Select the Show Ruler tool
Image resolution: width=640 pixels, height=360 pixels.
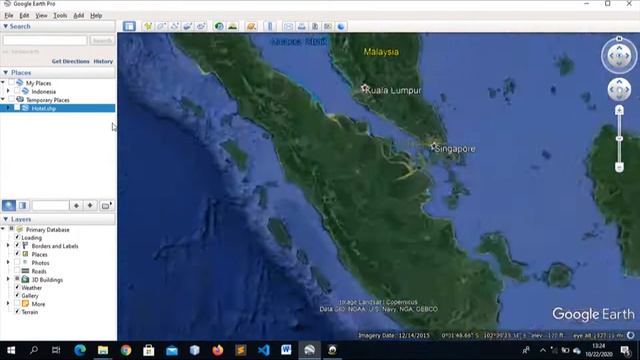click(270, 26)
